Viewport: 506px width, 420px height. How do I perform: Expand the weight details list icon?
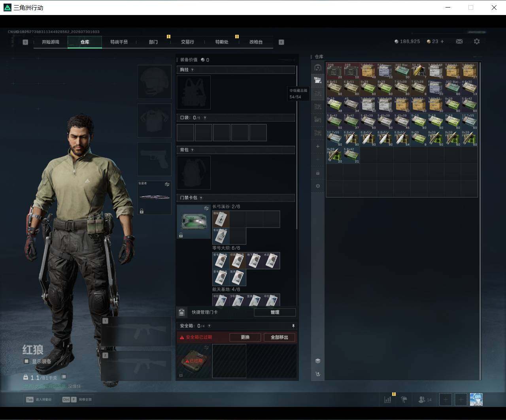pos(64,377)
